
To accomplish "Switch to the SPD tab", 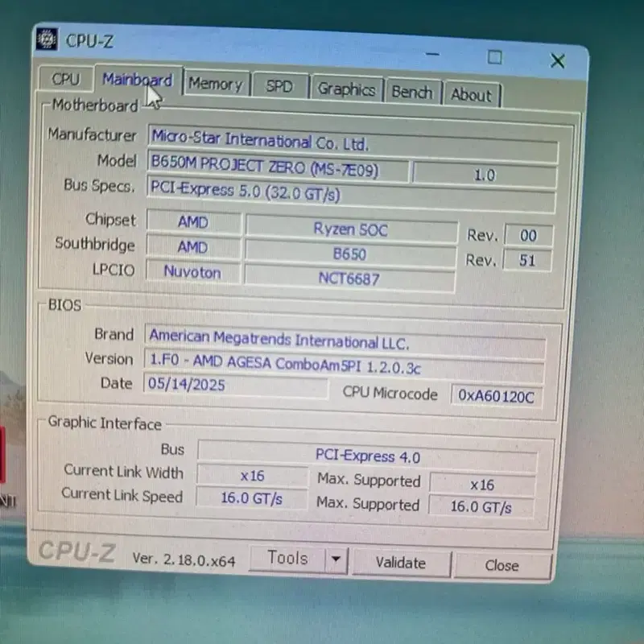I will click(x=280, y=87).
